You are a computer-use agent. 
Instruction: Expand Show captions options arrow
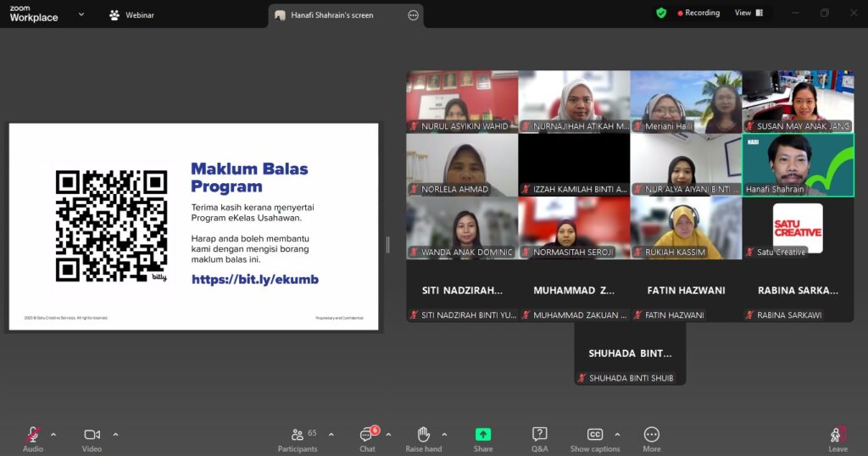click(x=617, y=435)
